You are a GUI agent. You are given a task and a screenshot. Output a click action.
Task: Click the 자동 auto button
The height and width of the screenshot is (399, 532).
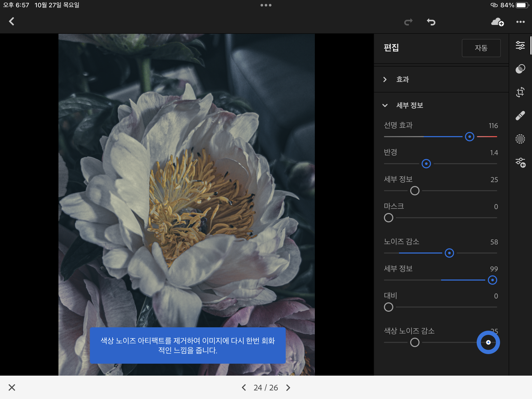coord(481,48)
